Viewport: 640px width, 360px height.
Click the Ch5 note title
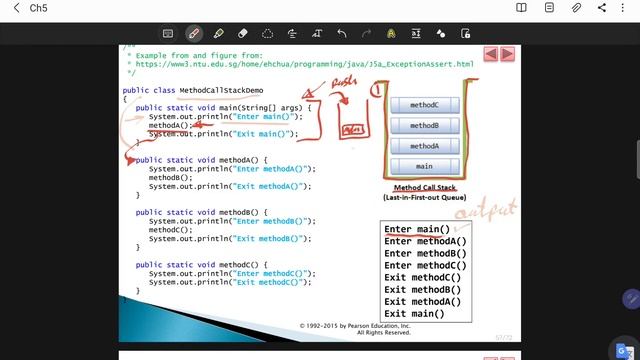point(38,8)
